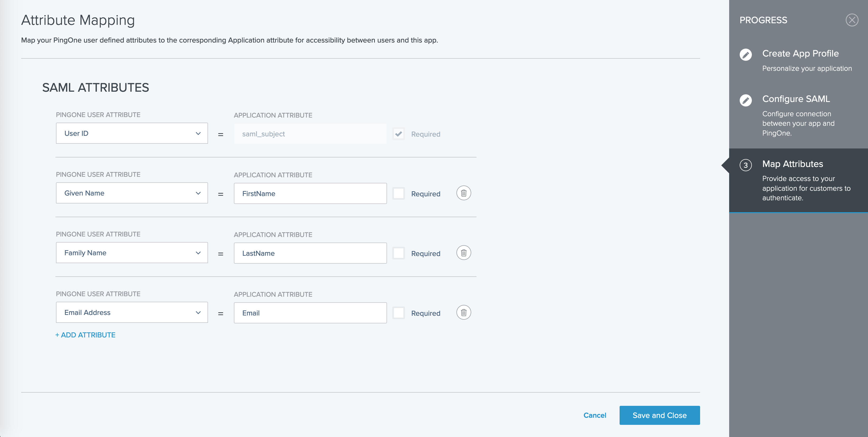
Task: Click the step 3 number circle
Action: (745, 165)
